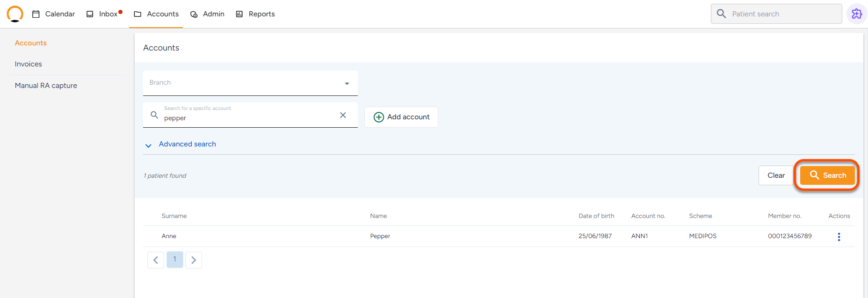Click the Date of birth column header
The image size is (868, 298).
(596, 216)
